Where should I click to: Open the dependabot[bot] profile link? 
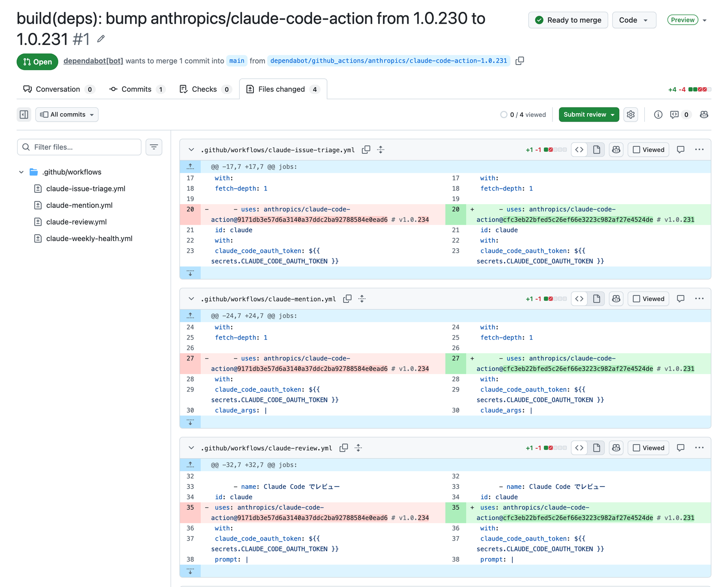point(93,61)
